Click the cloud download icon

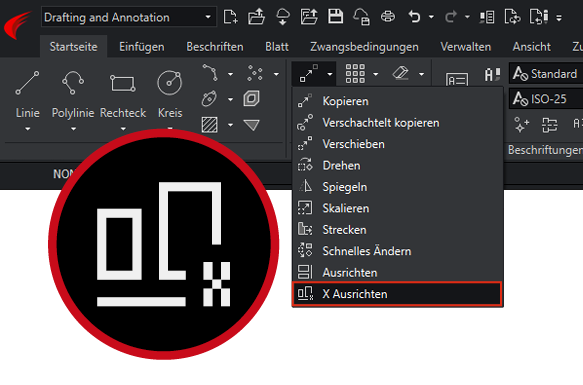(x=283, y=17)
